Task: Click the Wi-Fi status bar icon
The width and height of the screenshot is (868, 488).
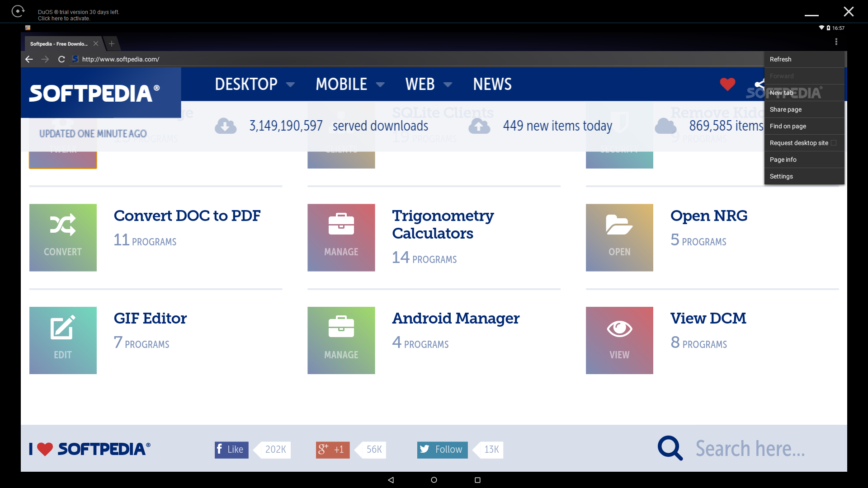Action: pyautogui.click(x=821, y=28)
